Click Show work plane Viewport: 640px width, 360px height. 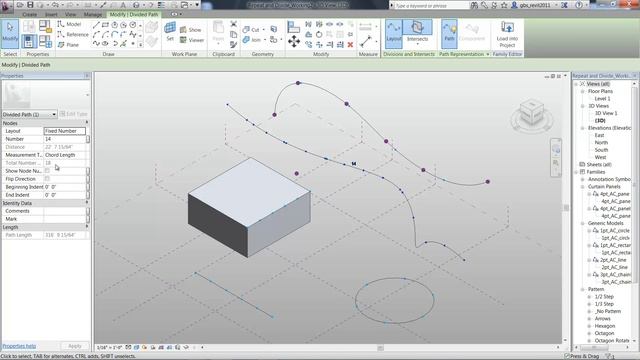point(191,30)
